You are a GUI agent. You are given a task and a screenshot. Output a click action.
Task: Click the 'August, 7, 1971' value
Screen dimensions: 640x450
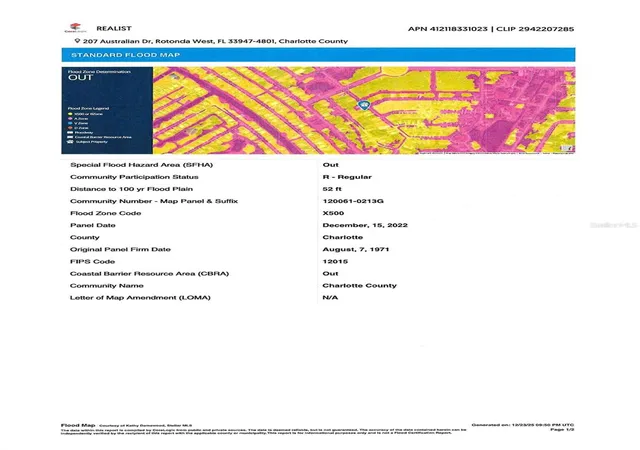(x=356, y=250)
